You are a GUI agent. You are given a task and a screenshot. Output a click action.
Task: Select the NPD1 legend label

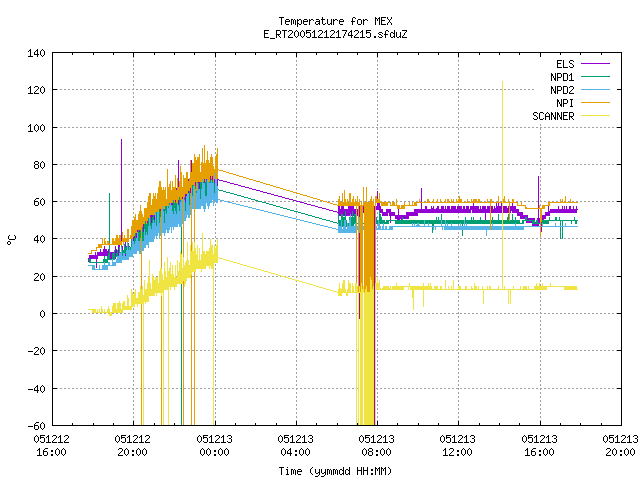tap(562, 77)
